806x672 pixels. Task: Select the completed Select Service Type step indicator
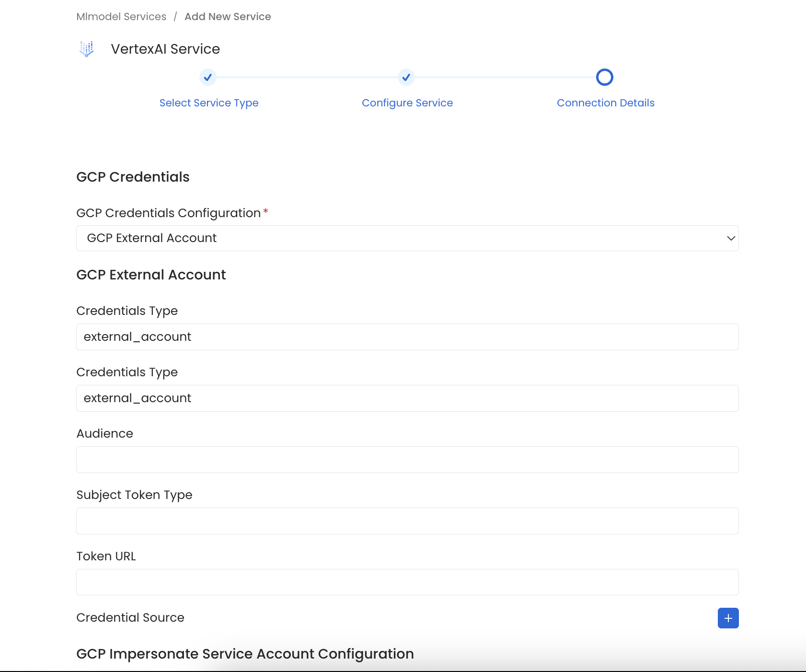coord(208,77)
